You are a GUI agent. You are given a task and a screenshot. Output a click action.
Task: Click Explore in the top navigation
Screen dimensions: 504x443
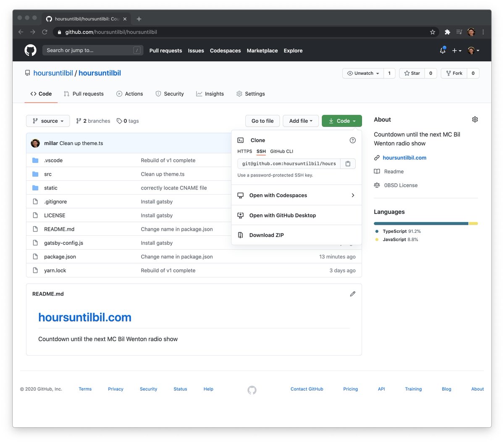pos(293,50)
